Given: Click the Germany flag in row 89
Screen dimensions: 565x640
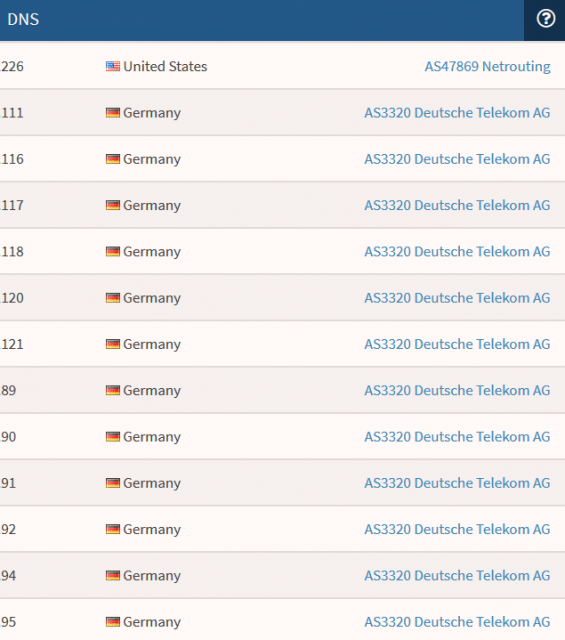Looking at the screenshot, I should click(113, 390).
